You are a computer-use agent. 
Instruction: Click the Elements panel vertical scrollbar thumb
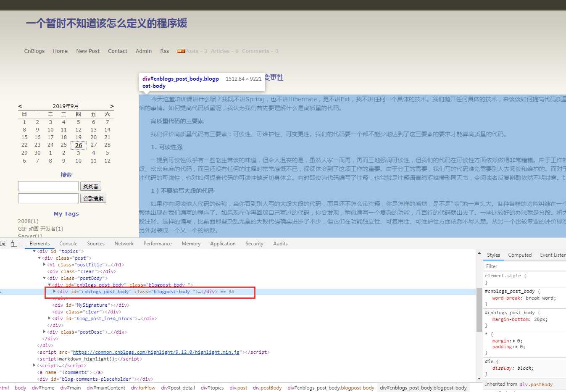click(x=479, y=310)
